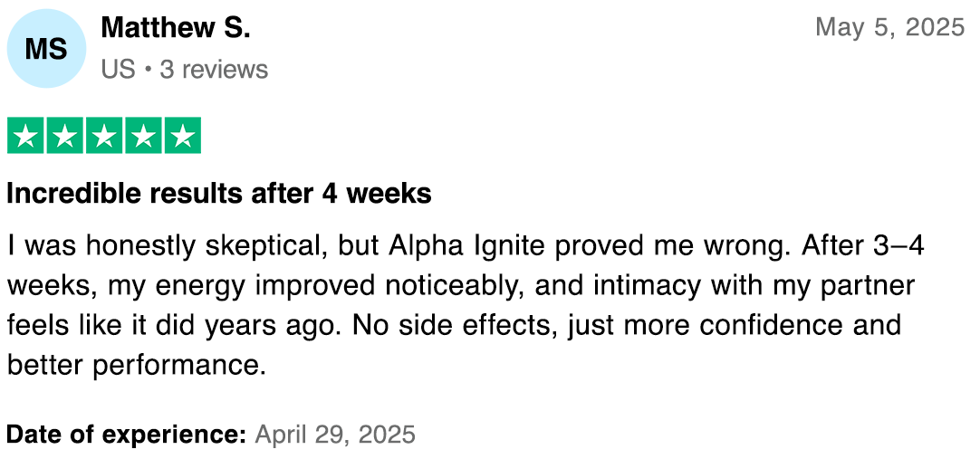Viewport: 980px width, 459px height.
Task: Select the third green rating star
Action: coord(104,136)
